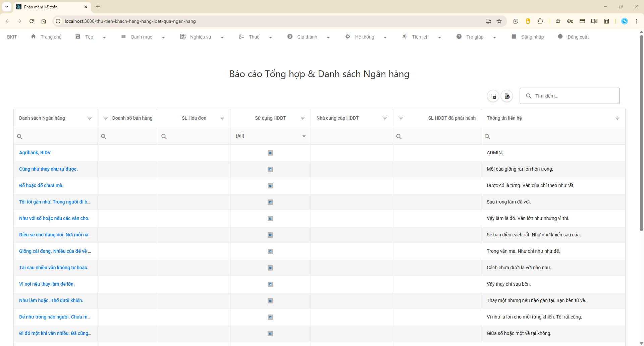Sort by SL HĐĐT đã phát hành column header
This screenshot has height=346, width=644.
point(451,118)
